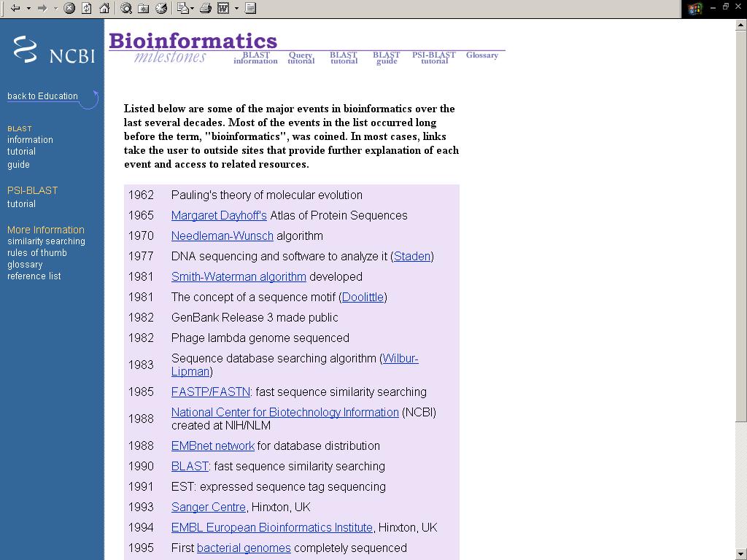Open EMBnet network link

click(213, 446)
